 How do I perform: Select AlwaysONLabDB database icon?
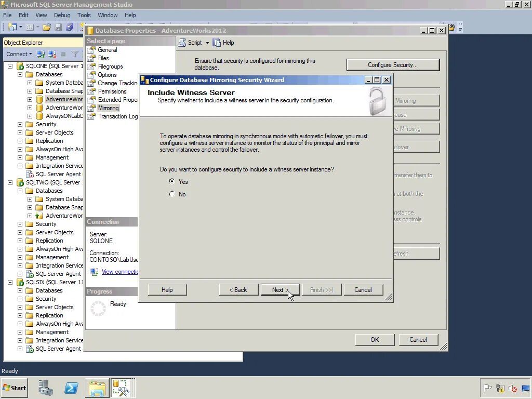[39, 116]
